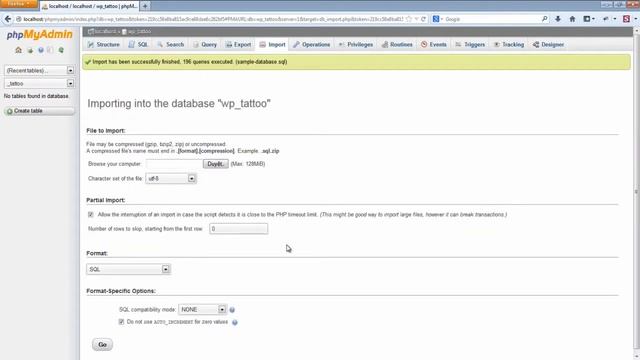
Task: Click the browser back arrow button
Action: pos(8,19)
